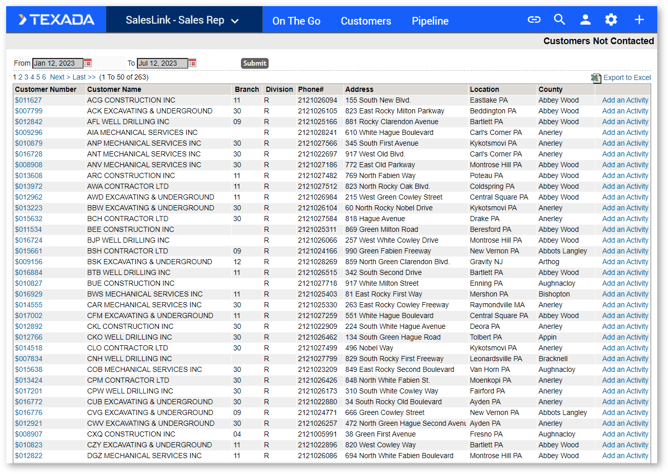
Task: Switch to the On The Go tab
Action: [x=296, y=21]
